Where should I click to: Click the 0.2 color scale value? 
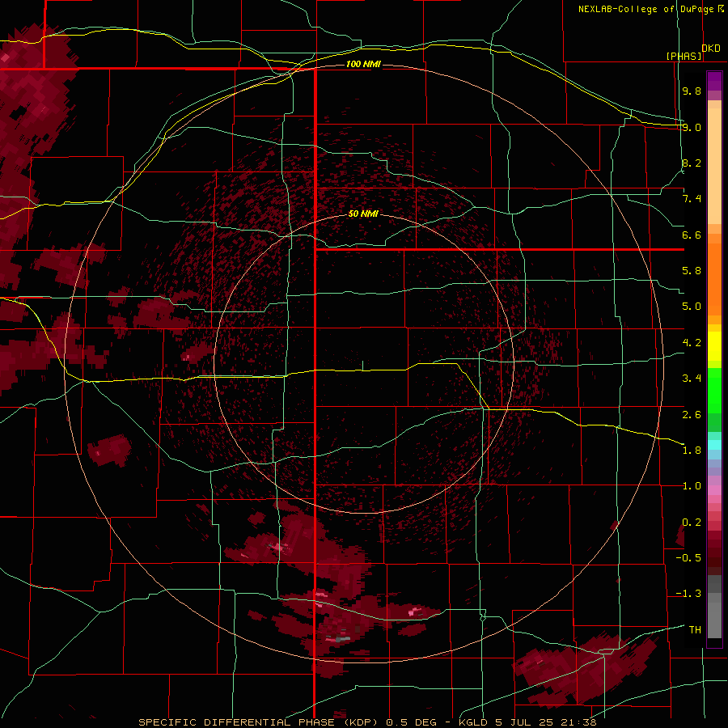[x=692, y=522]
